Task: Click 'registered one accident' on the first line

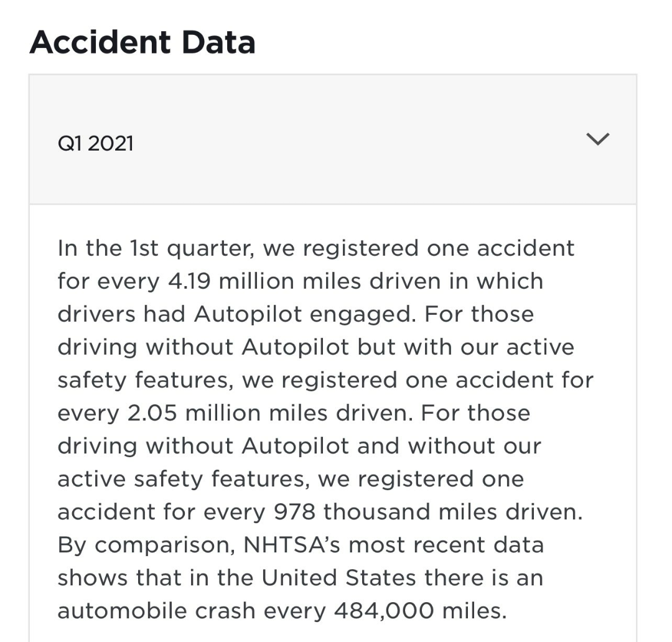Action: coord(439,249)
